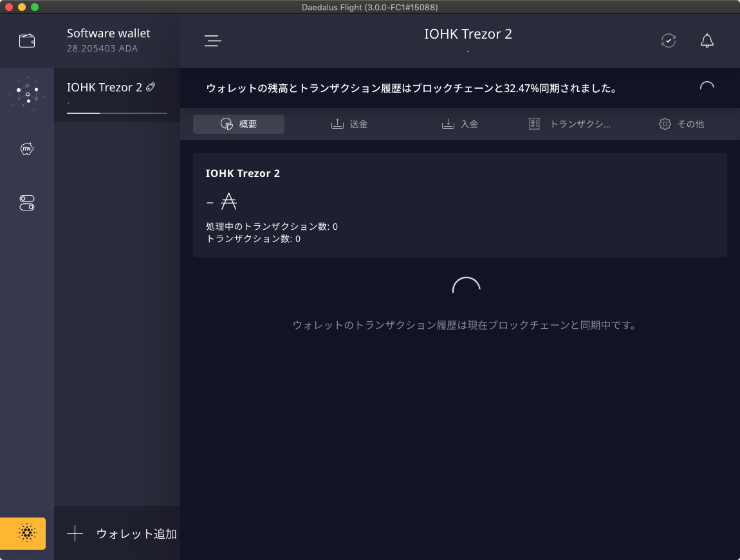Open the settings toggles icon in sidebar

(x=27, y=203)
